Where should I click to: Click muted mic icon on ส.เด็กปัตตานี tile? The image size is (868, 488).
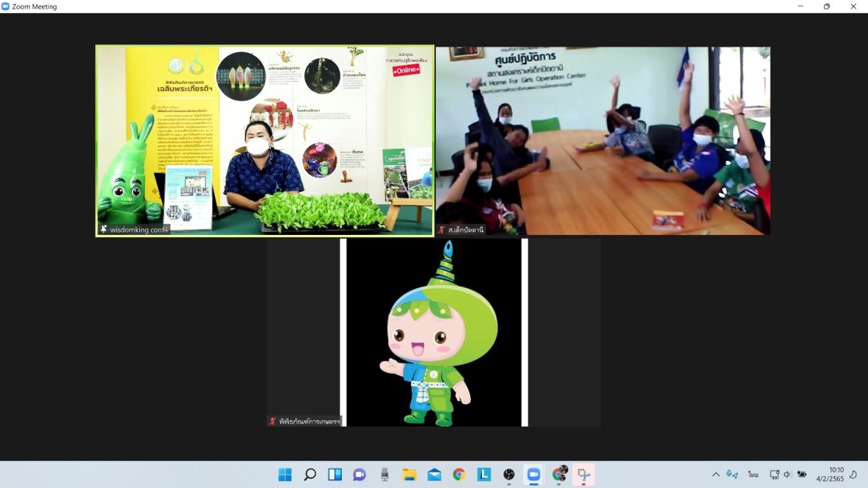[441, 229]
